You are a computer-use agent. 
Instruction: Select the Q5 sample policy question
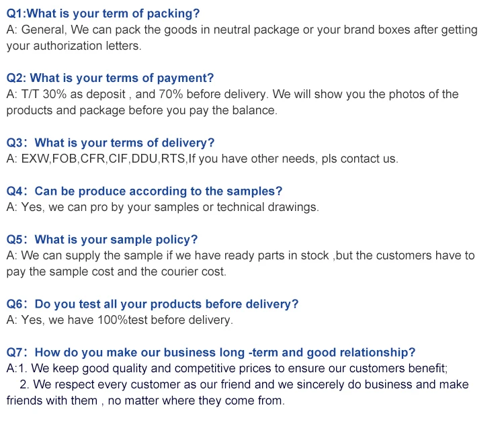[102, 239]
